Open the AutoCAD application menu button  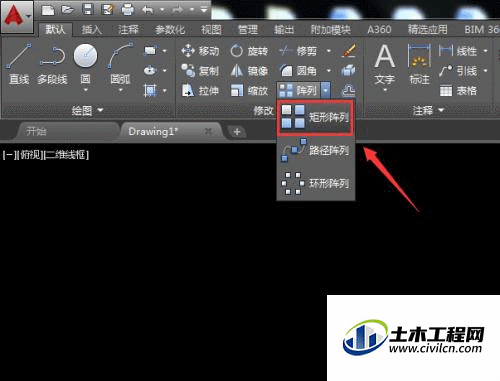17,17
